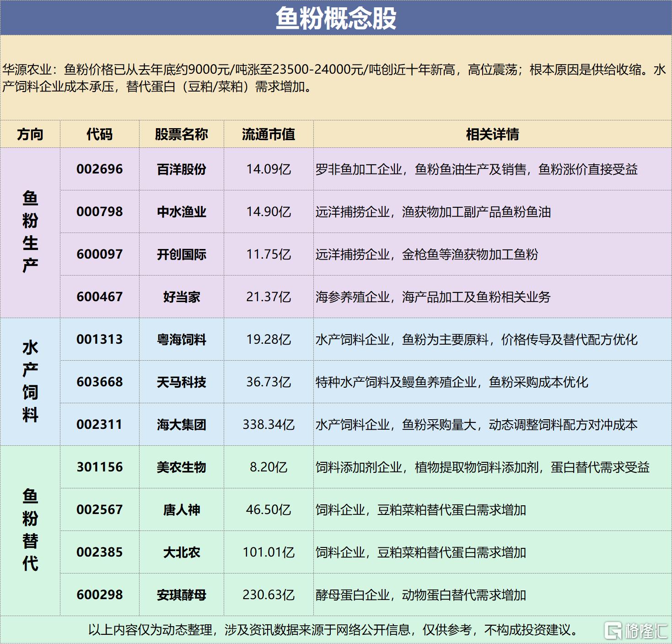
Task: Click the 流通市值 column header
Action: [x=269, y=134]
